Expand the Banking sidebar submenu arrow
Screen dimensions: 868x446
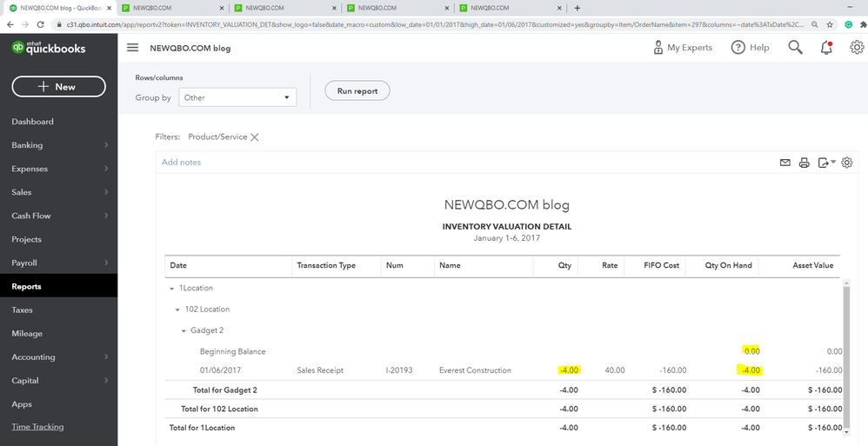coord(106,145)
